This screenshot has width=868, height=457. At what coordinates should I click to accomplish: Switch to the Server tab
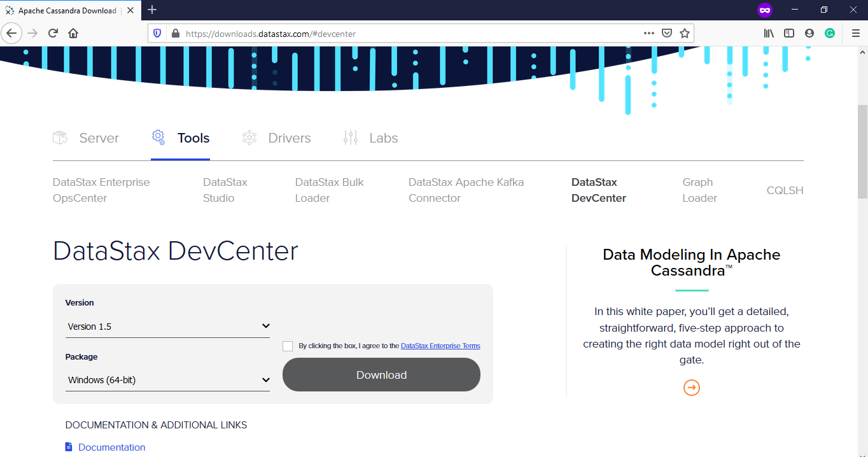86,138
